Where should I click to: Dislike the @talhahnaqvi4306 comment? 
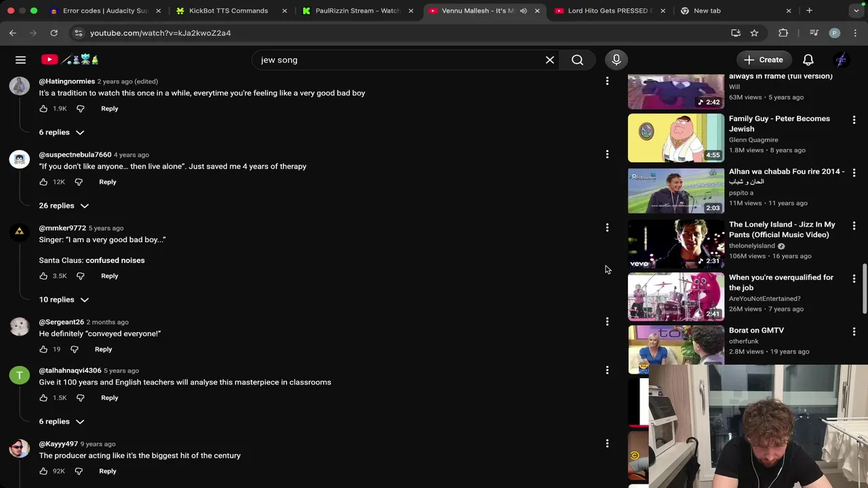(x=80, y=398)
